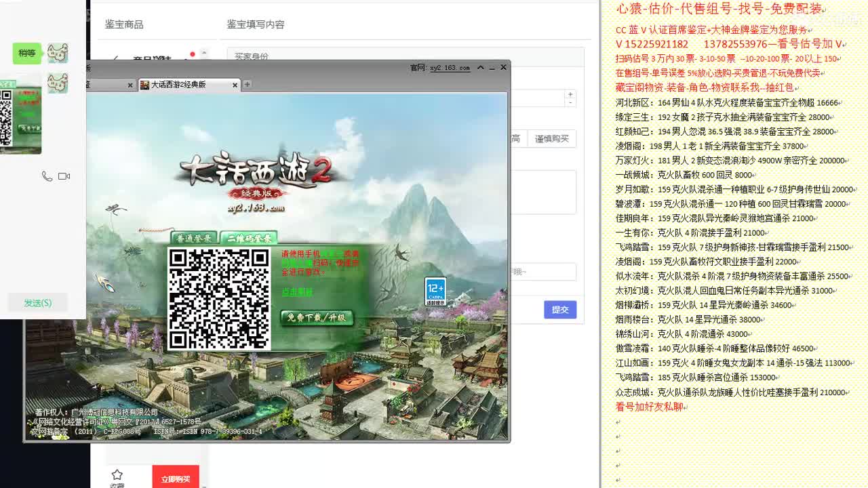Click the line starting 似水流年

732,276
